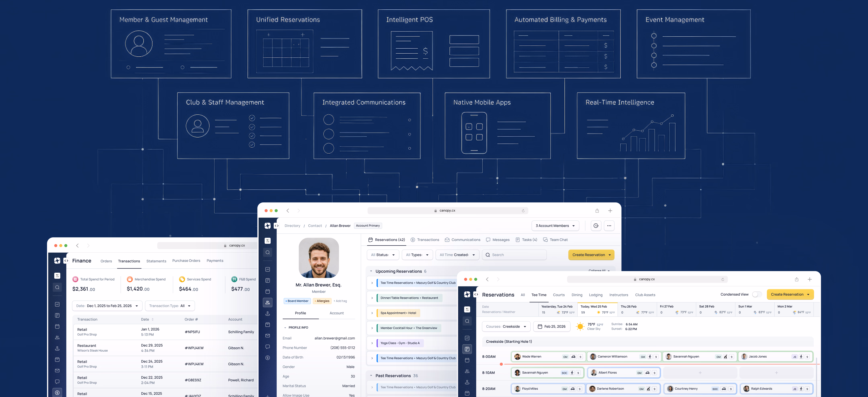Select the dollar Finance icon in Finance sidebar
This screenshot has width=868, height=397.
57,393
